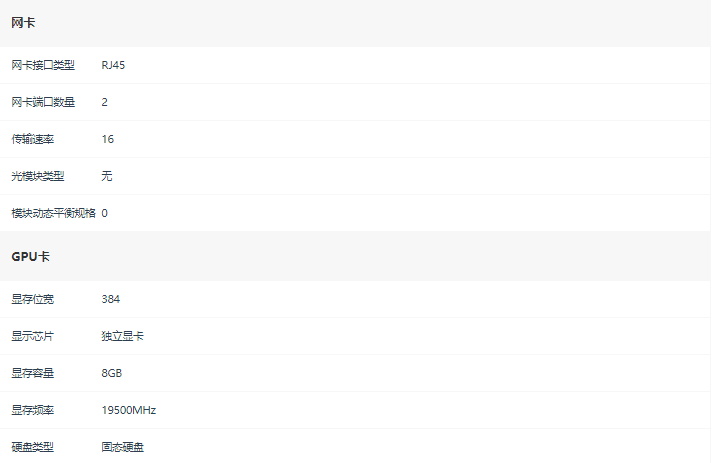Click the 传输速率 label
Screen dimensions: 719x463
[33, 139]
